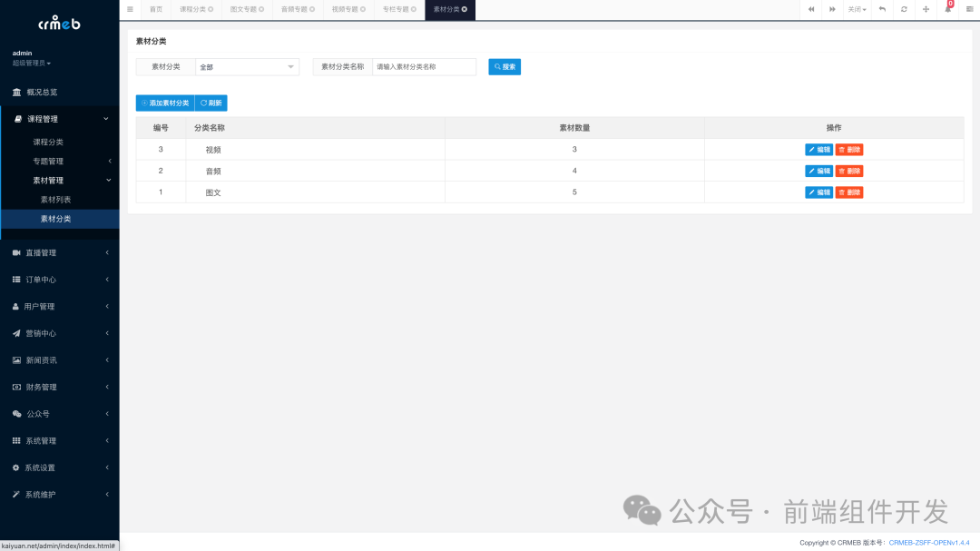Expand 系统维护 sidebar menu

tap(59, 495)
